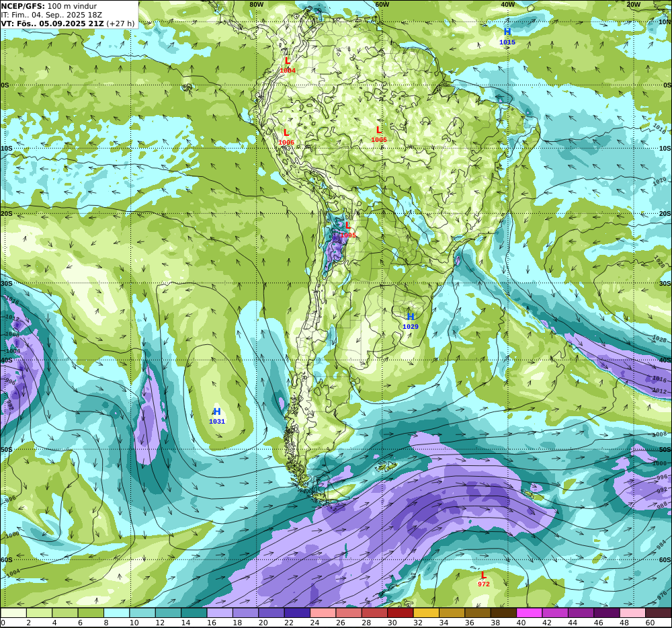Click the legend value 60
The width and height of the screenshot is (672, 628).
point(650,623)
